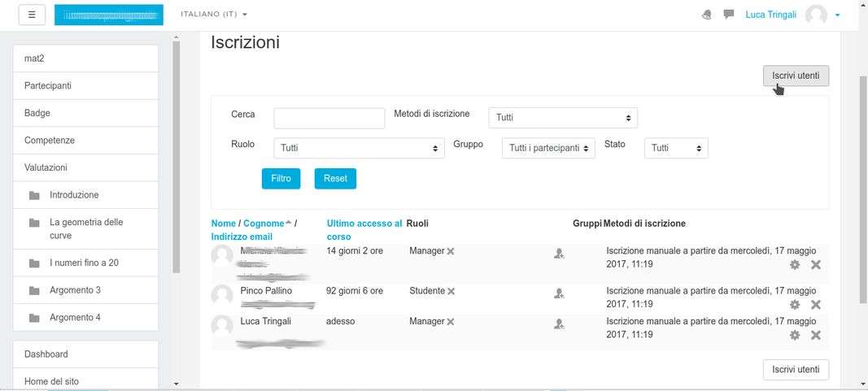Viewport: 868px width, 391px height.
Task: Click the '14 giorni 2 ore' cell
Action: point(355,251)
